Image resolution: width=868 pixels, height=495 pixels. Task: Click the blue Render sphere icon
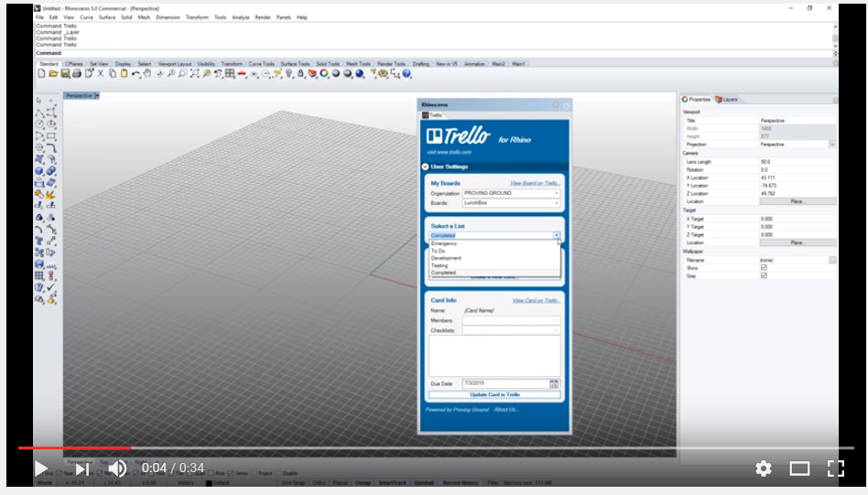[360, 73]
